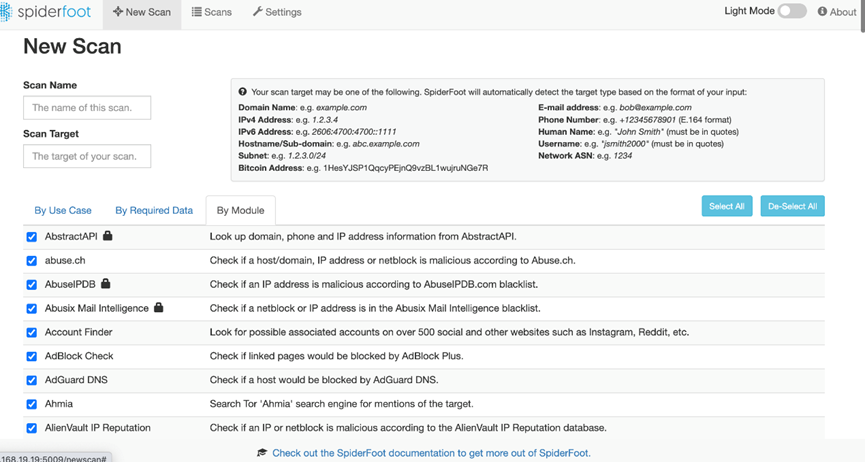The image size is (865, 462).
Task: Click the AdBlock Check description text
Action: (337, 356)
